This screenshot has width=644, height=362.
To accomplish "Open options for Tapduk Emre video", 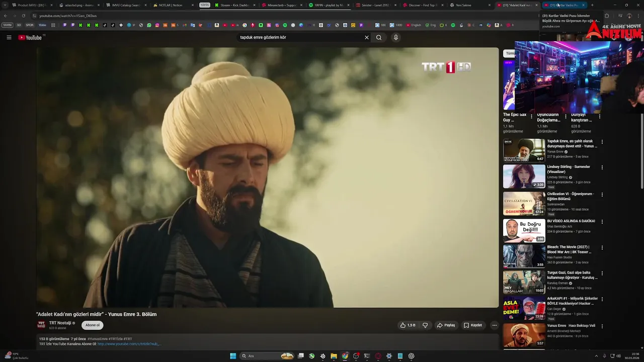I will (x=602, y=142).
